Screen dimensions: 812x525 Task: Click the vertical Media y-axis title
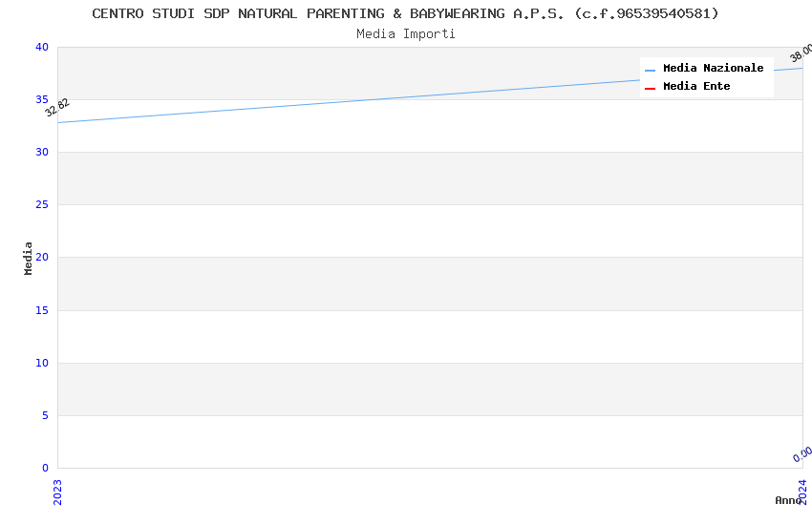[x=29, y=258]
